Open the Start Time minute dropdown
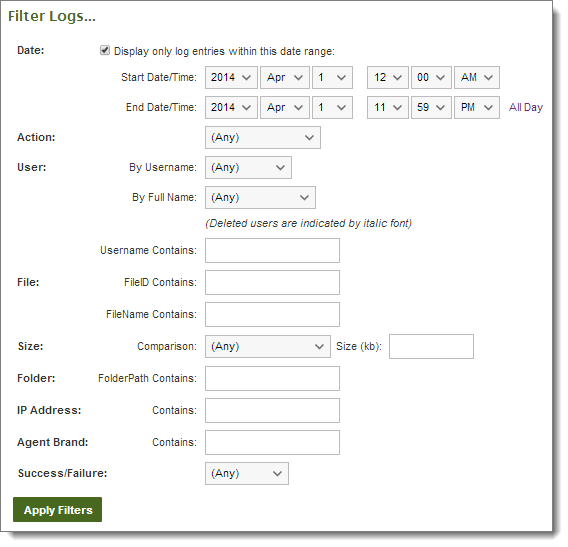 pos(431,78)
